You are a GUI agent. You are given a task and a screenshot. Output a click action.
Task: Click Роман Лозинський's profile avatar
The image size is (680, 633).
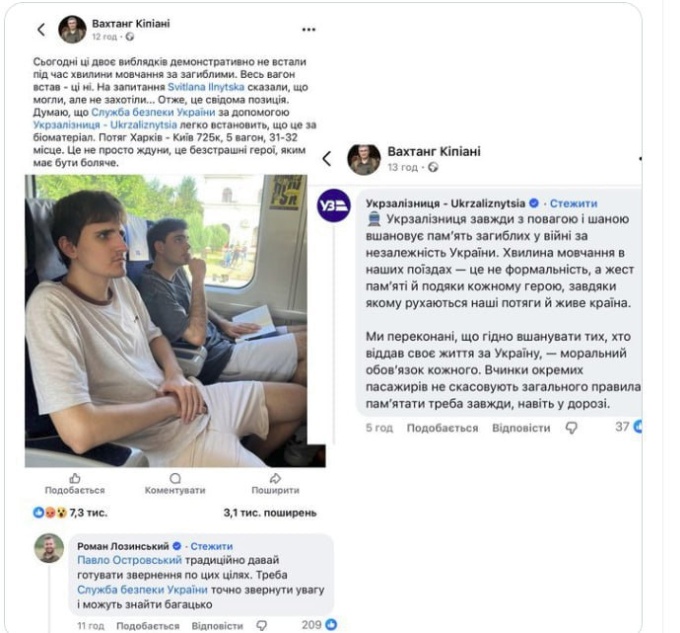49,547
